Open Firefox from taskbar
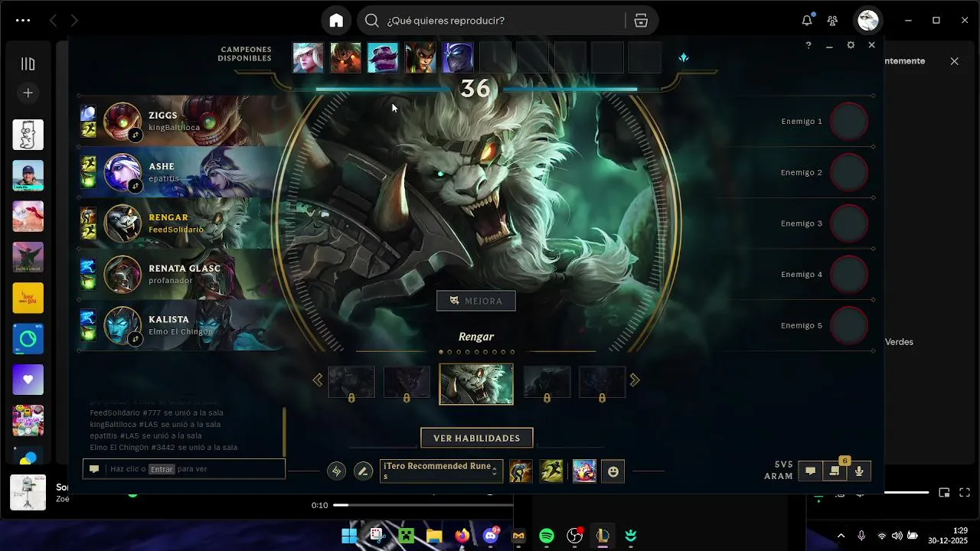Image resolution: width=980 pixels, height=551 pixels. coord(462,536)
